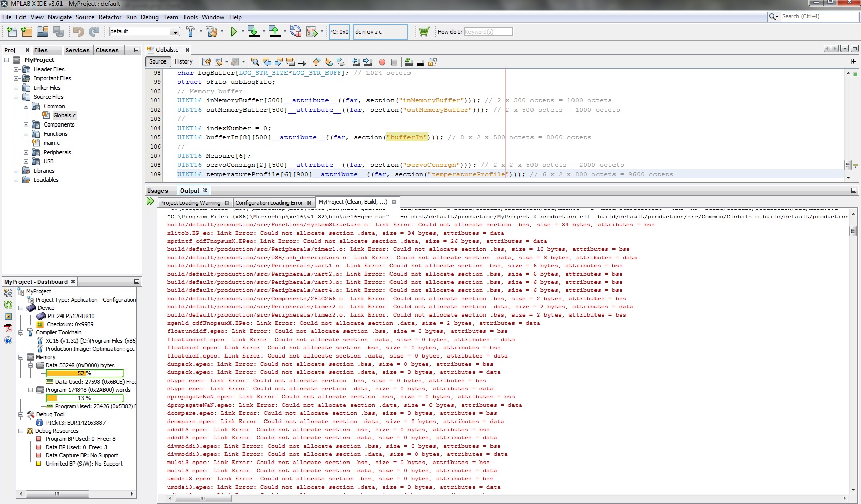Click Make and Program Device icon
This screenshot has height=504, width=861.
[x=253, y=32]
